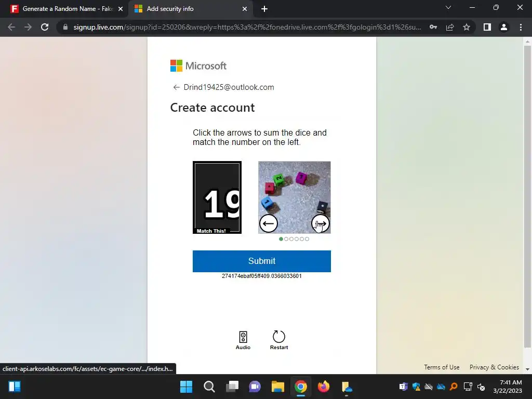Viewport: 532px width, 399px height.
Task: Select the last progress dot
Action: click(x=307, y=239)
